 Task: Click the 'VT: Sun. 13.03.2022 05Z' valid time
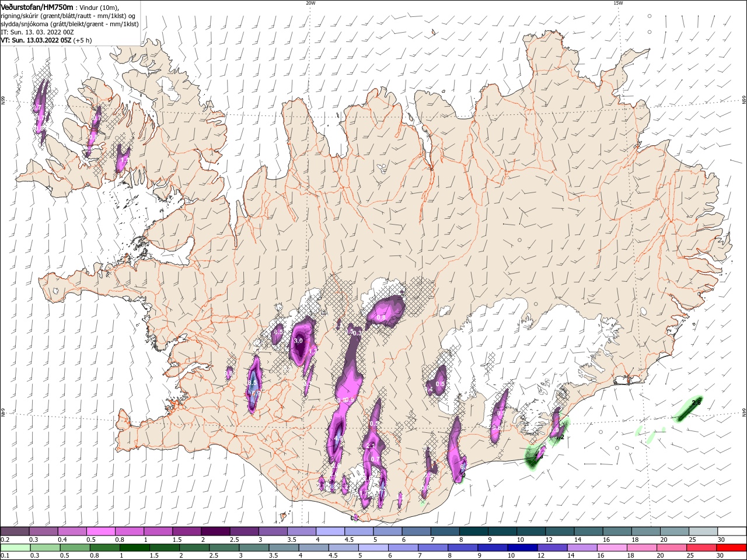(36, 41)
